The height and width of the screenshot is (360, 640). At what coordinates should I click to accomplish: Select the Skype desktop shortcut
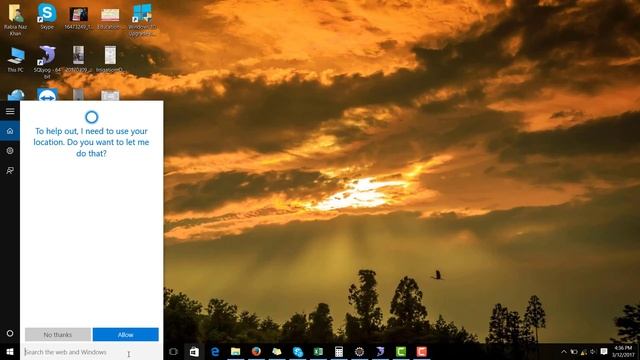[47, 16]
